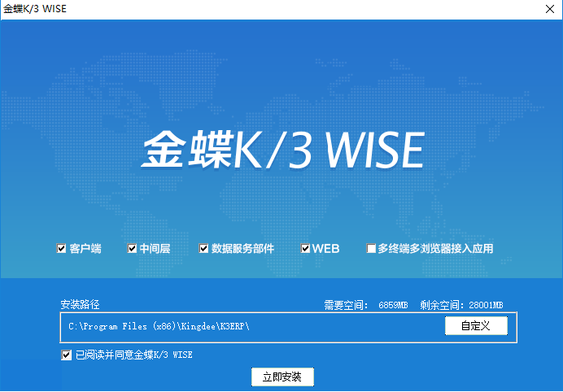Viewport: 563px width, 392px height.
Task: Click the large 金蝶K/3 WISE logo
Action: [283, 150]
